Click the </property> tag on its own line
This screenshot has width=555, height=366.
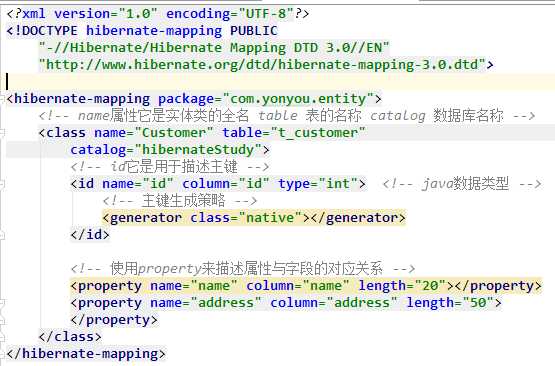point(114,320)
